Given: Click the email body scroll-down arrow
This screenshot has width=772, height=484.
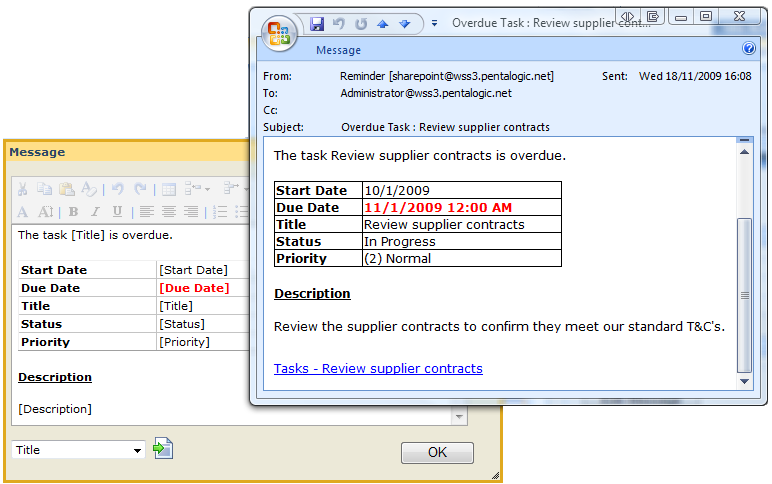Looking at the screenshot, I should [x=744, y=382].
